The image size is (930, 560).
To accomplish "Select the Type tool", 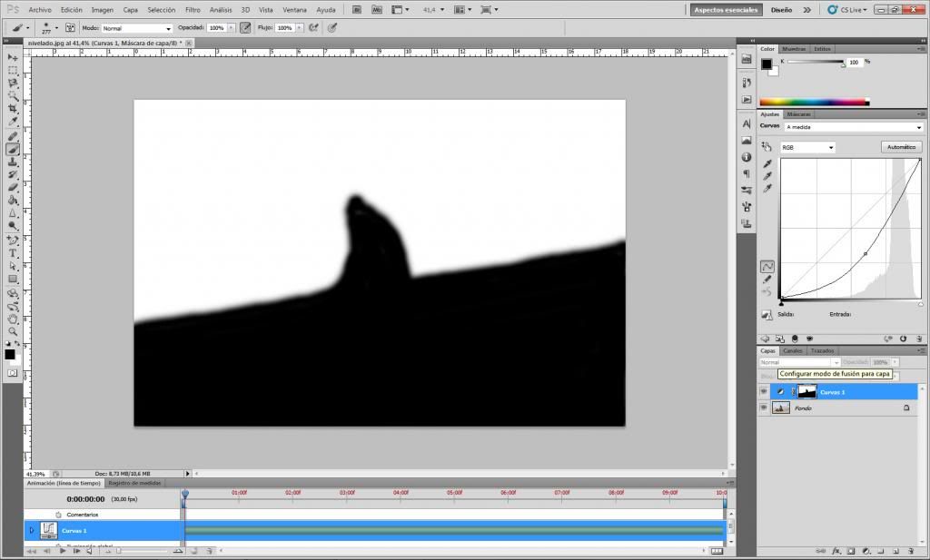I will (13, 253).
